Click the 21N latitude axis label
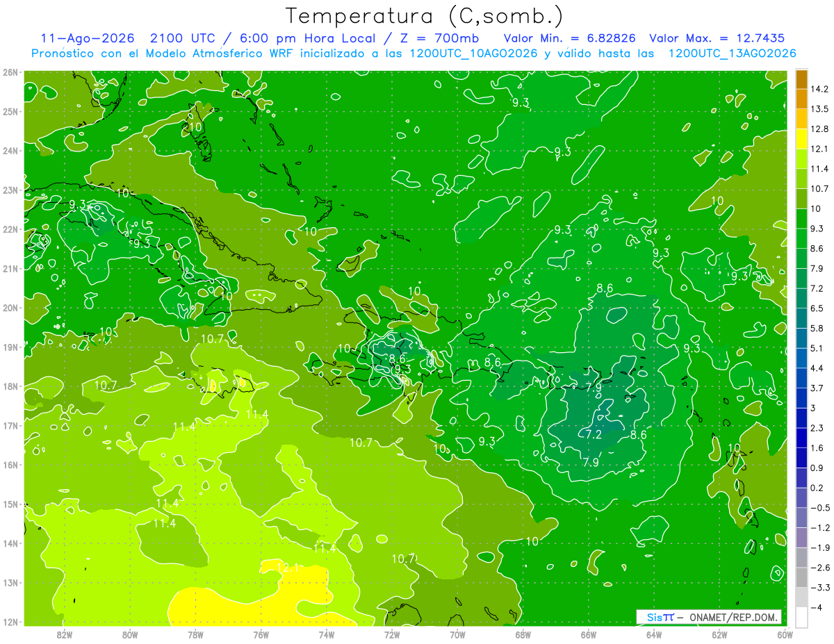Viewport: 834px width, 644px height. pyautogui.click(x=10, y=268)
